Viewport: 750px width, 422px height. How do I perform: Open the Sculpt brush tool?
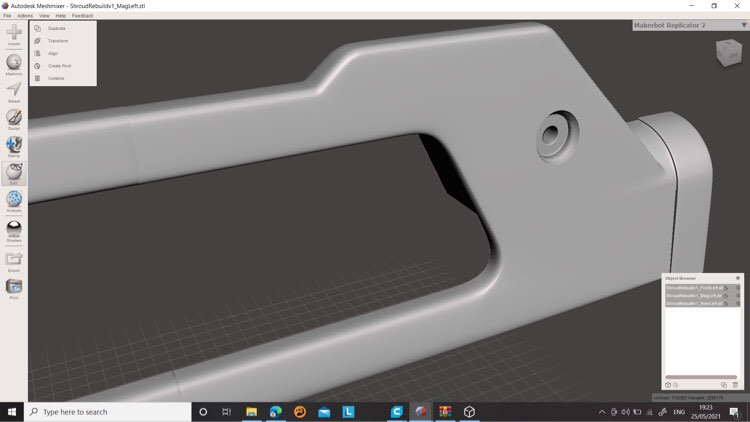click(14, 118)
